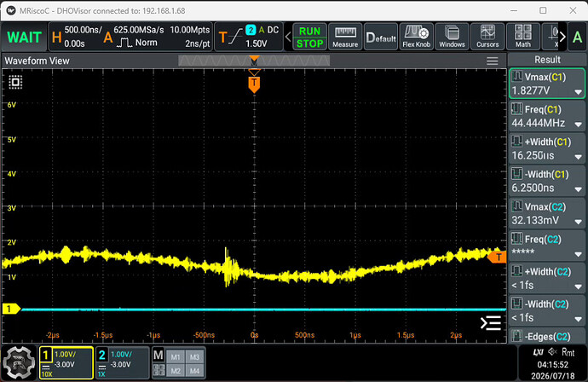The width and height of the screenshot is (588, 382).
Task: Click the time display 04:15:52
Action: coord(553,364)
